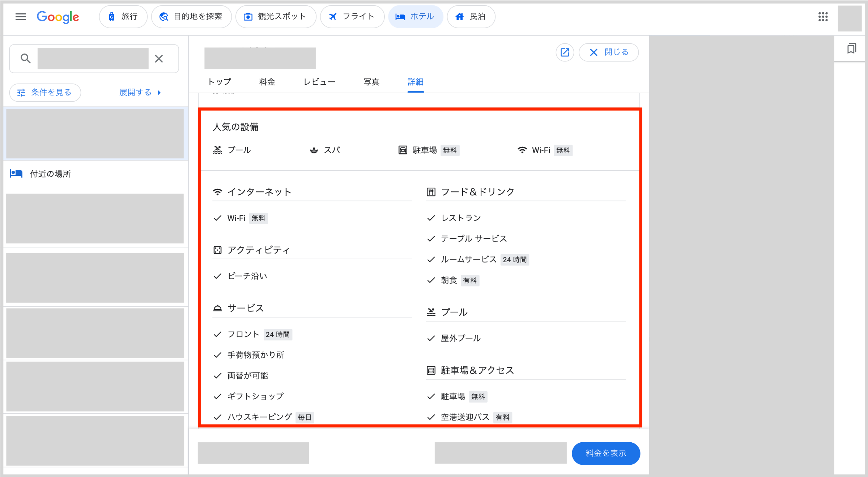Click the Wi-Fi icon in 人気の設備
The height and width of the screenshot is (477, 868).
pos(522,150)
